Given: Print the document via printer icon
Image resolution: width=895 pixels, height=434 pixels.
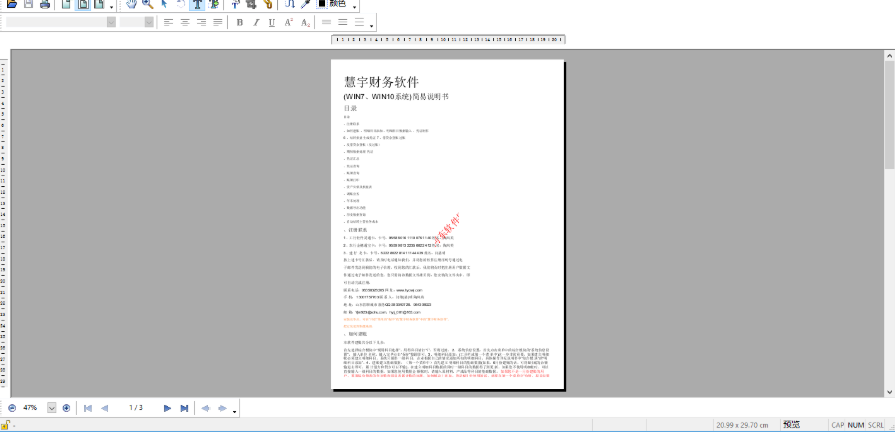Looking at the screenshot, I should [x=45, y=4].
